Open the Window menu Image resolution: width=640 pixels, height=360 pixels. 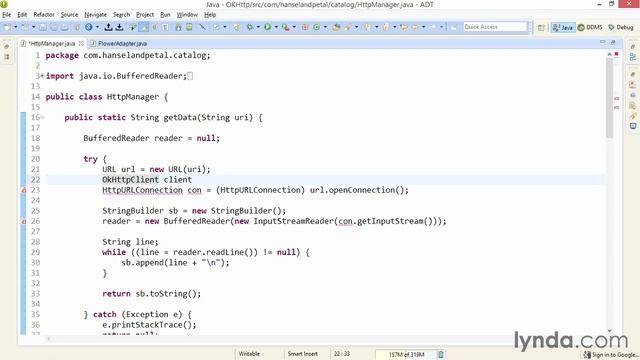tap(187, 15)
